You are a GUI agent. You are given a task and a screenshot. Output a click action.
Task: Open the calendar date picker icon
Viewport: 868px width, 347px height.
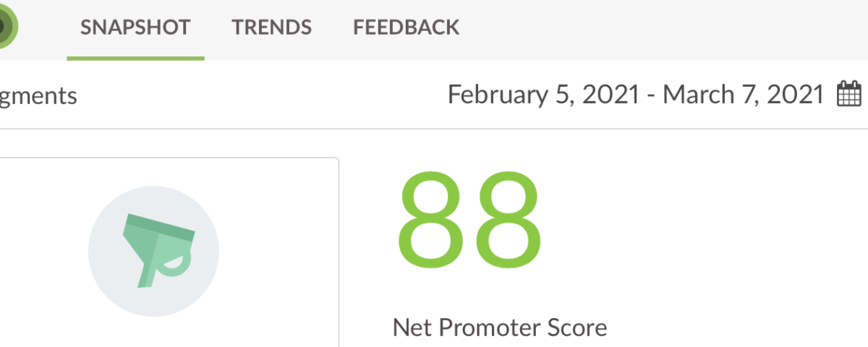(848, 95)
